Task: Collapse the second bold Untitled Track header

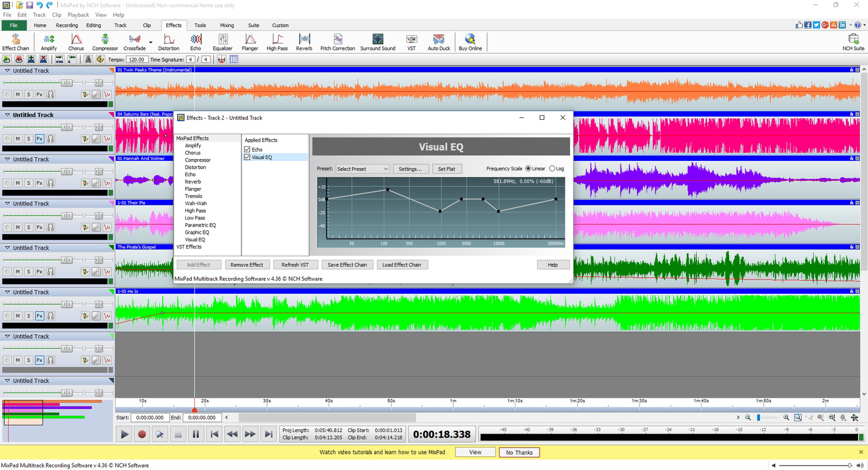Action: pyautogui.click(x=8, y=115)
